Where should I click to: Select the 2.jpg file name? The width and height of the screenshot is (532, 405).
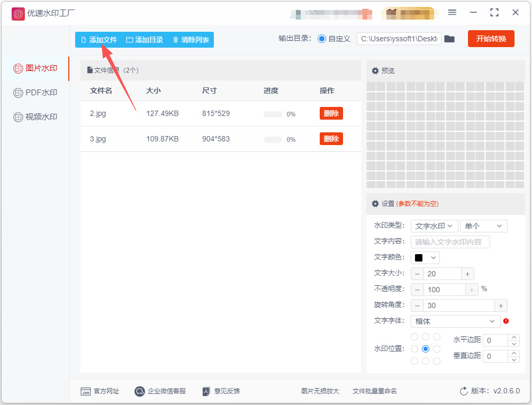point(98,113)
